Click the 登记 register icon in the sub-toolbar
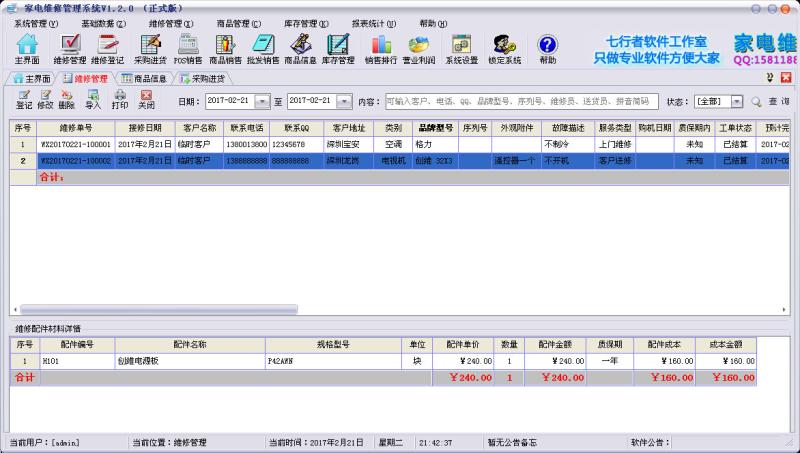The height and width of the screenshot is (453, 800). (x=24, y=99)
